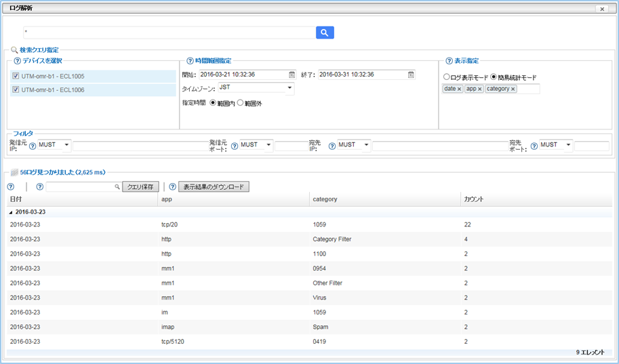Click help icon beside 表示指定
The image size is (619, 364).
pos(449,61)
